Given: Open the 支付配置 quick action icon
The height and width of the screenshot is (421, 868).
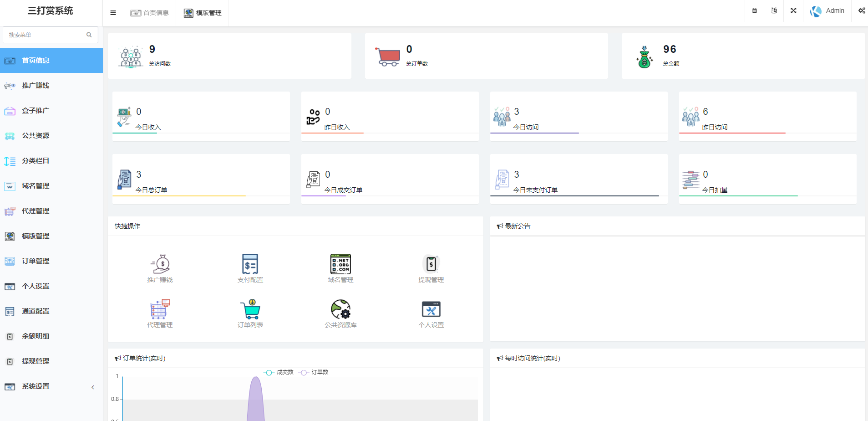Looking at the screenshot, I should pos(250,264).
